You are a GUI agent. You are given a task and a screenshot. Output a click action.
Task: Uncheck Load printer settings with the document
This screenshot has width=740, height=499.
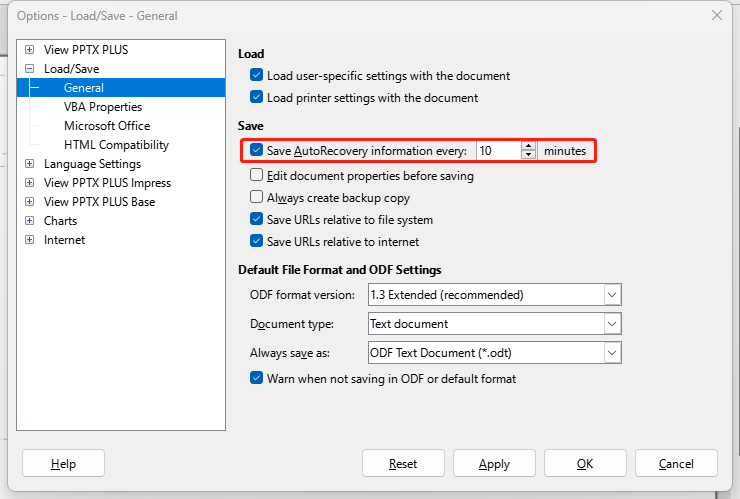256,97
